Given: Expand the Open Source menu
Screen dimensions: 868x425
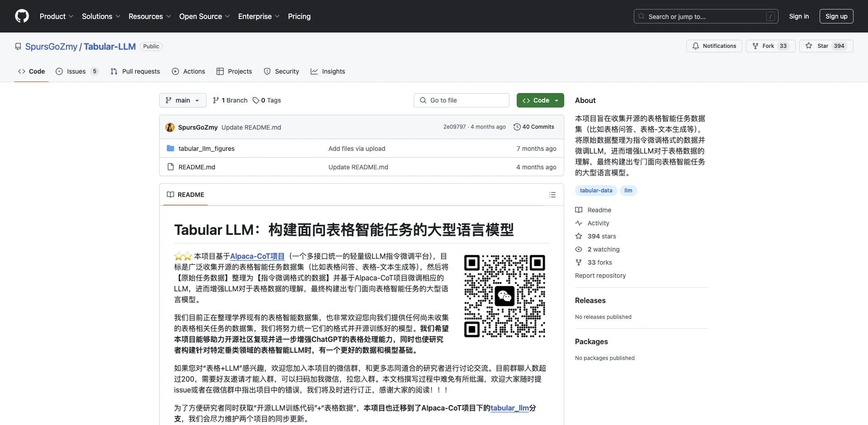Looking at the screenshot, I should click(204, 16).
